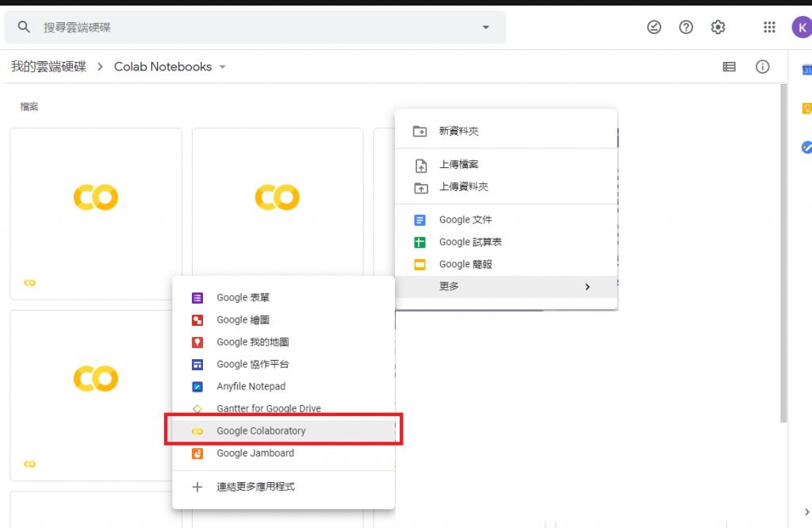The image size is (812, 528).
Task: Show folder details info icon
Action: tap(762, 67)
